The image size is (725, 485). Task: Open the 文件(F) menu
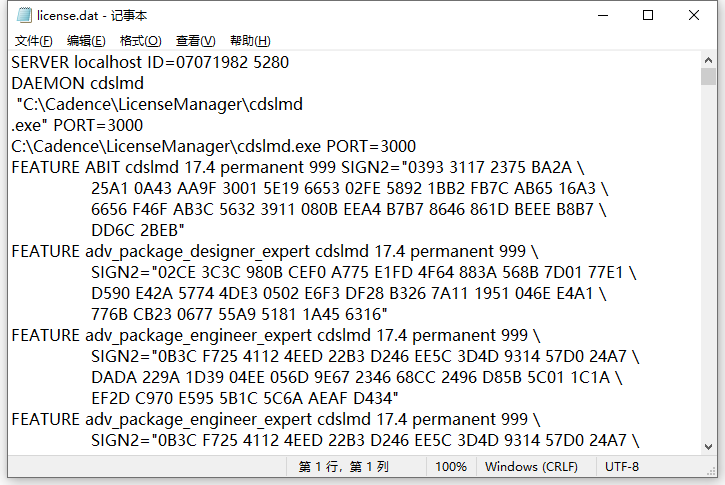pyautogui.click(x=33, y=41)
